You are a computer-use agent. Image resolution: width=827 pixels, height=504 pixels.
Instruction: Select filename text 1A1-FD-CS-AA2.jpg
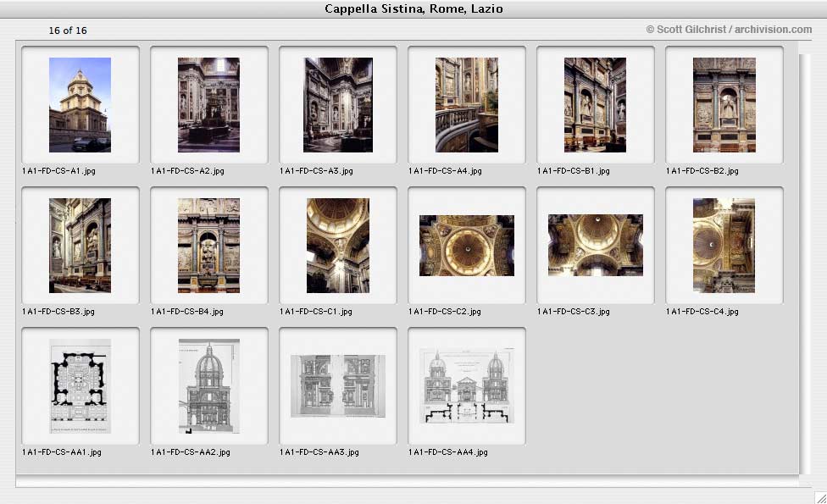[x=191, y=452]
